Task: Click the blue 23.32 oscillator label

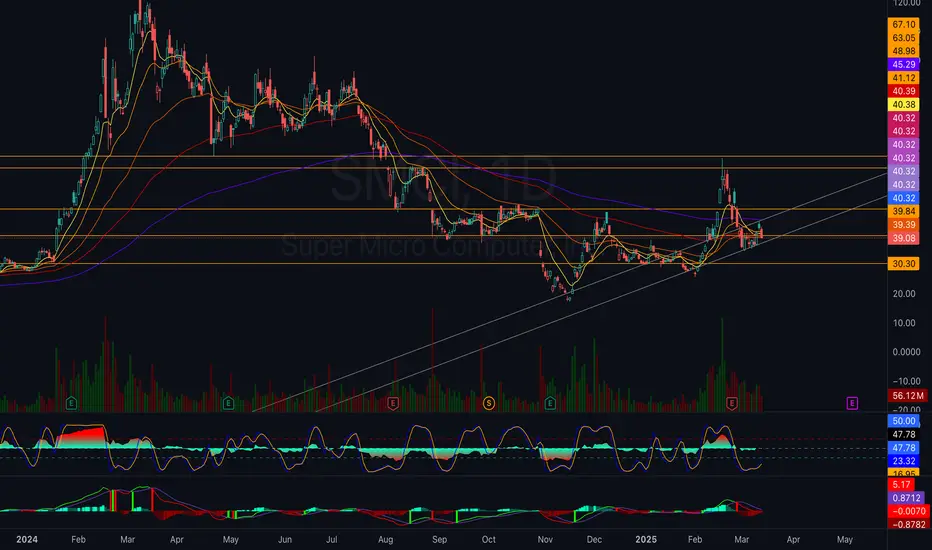Action: [903, 461]
